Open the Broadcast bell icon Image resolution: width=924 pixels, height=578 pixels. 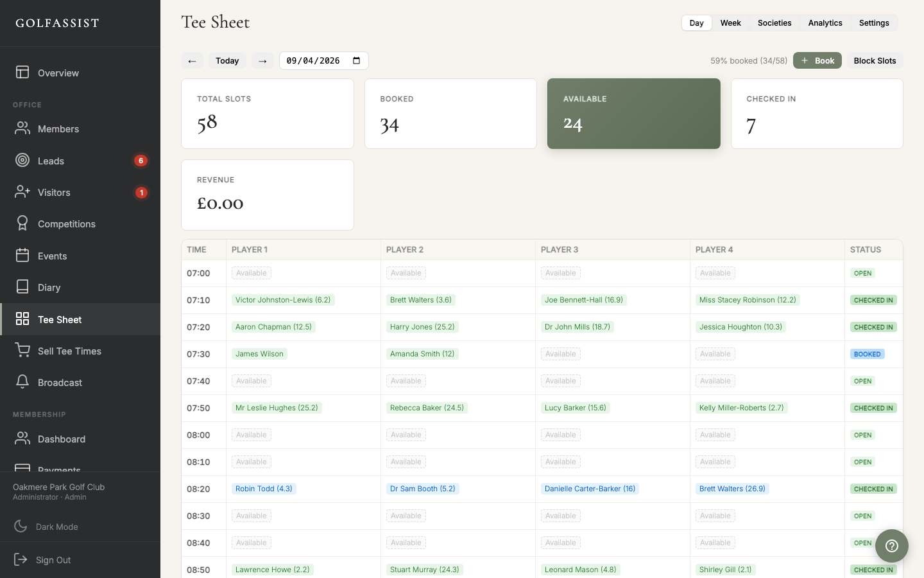tap(22, 382)
